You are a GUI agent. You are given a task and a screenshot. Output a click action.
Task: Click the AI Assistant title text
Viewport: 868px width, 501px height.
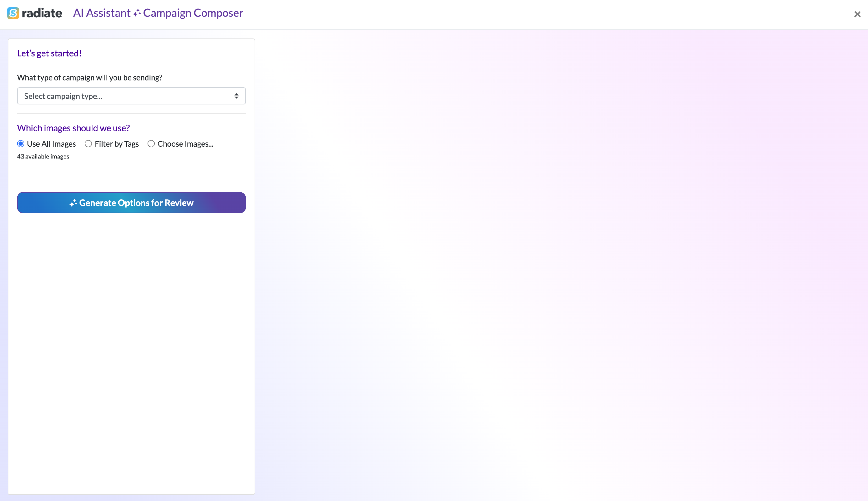click(102, 13)
